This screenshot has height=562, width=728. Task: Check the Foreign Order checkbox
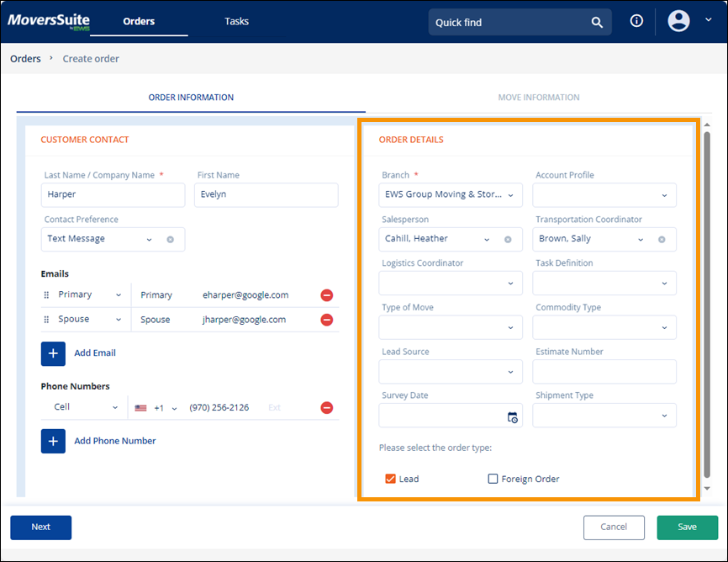point(493,479)
